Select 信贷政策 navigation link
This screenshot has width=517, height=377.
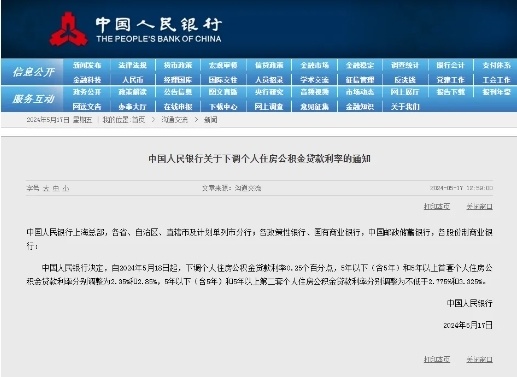(x=269, y=65)
